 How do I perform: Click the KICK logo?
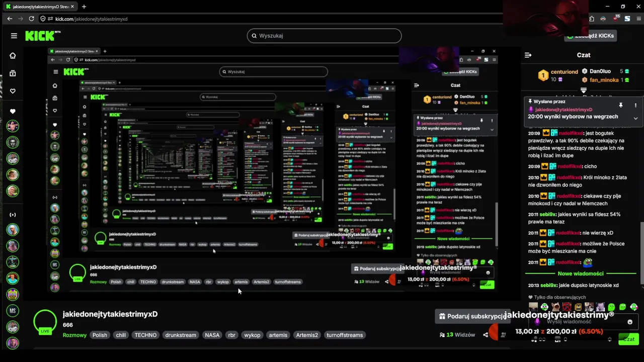pyautogui.click(x=42, y=36)
